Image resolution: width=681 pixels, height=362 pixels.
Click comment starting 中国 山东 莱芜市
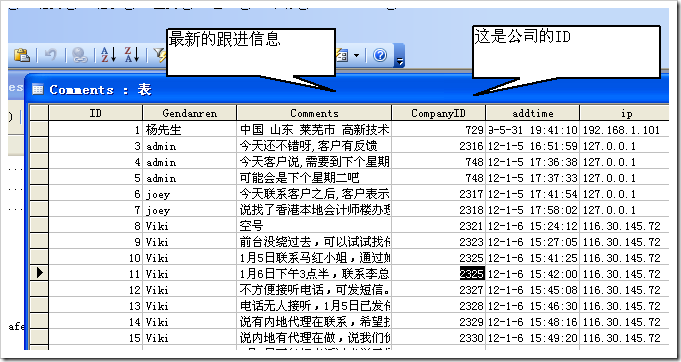(314, 130)
